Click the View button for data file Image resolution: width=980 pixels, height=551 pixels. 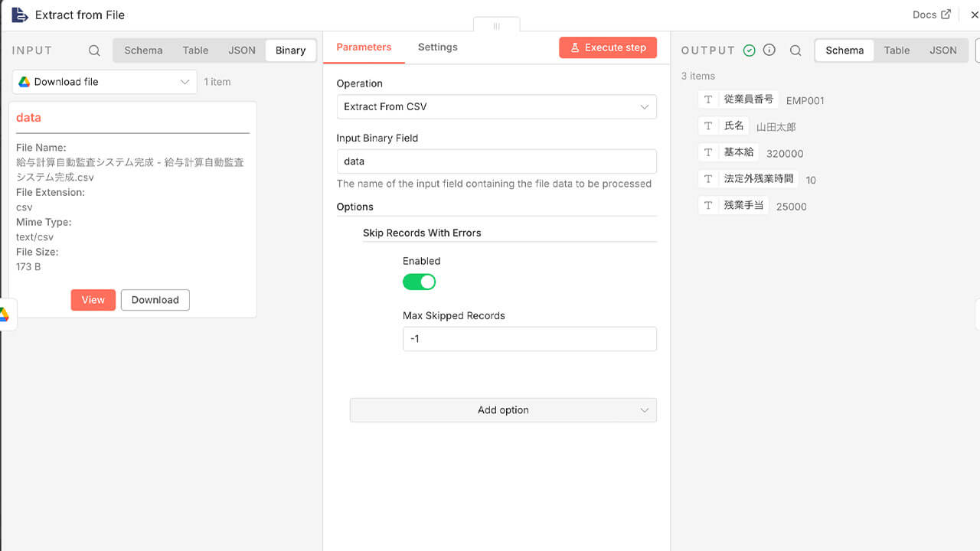coord(93,300)
